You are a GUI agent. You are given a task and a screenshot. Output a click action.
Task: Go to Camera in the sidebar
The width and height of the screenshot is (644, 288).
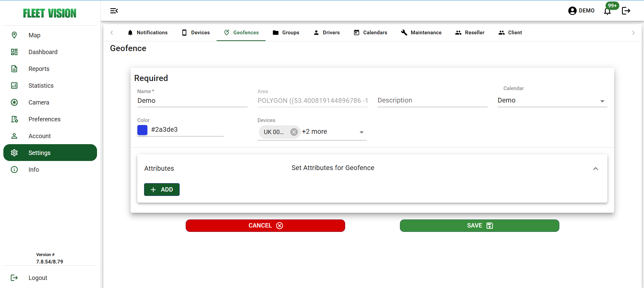coord(39,102)
